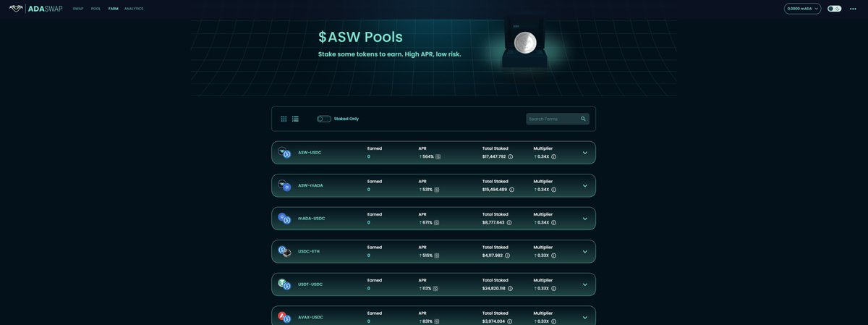Click the ASW coin vault illustration
The height and width of the screenshot is (325, 868).
pyautogui.click(x=525, y=42)
